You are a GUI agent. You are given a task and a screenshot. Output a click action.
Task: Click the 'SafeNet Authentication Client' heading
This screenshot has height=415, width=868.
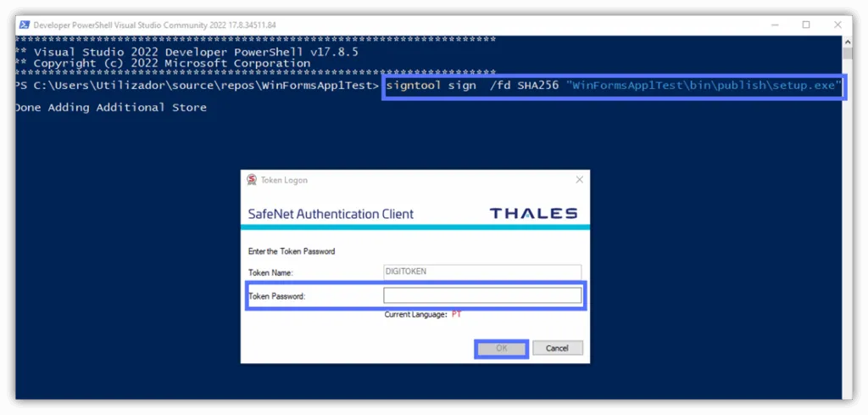331,215
